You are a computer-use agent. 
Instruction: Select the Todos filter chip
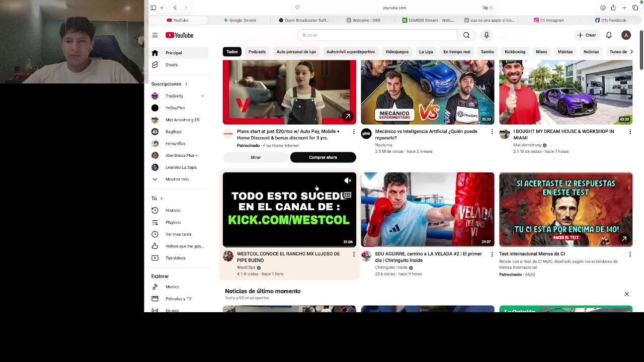pos(232,52)
